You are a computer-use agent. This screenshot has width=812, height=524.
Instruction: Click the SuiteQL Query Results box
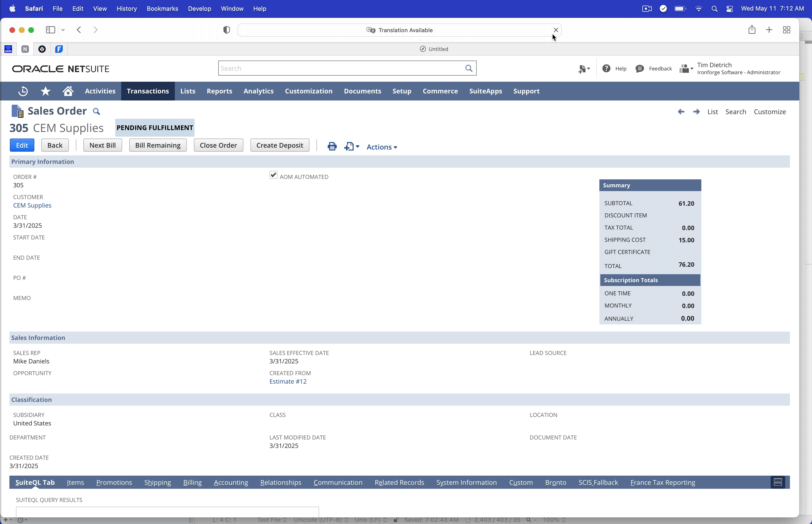pos(167,512)
